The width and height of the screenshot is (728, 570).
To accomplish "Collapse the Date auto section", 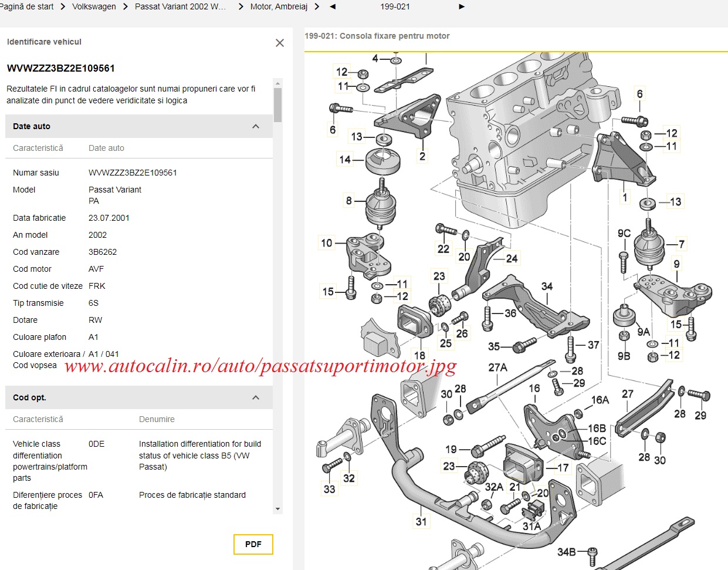I will point(256,126).
